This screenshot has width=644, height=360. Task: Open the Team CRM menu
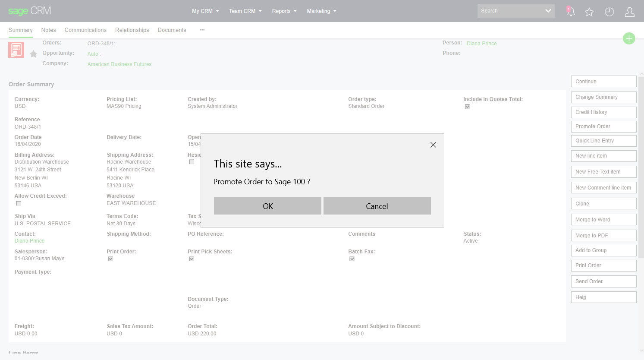click(245, 11)
